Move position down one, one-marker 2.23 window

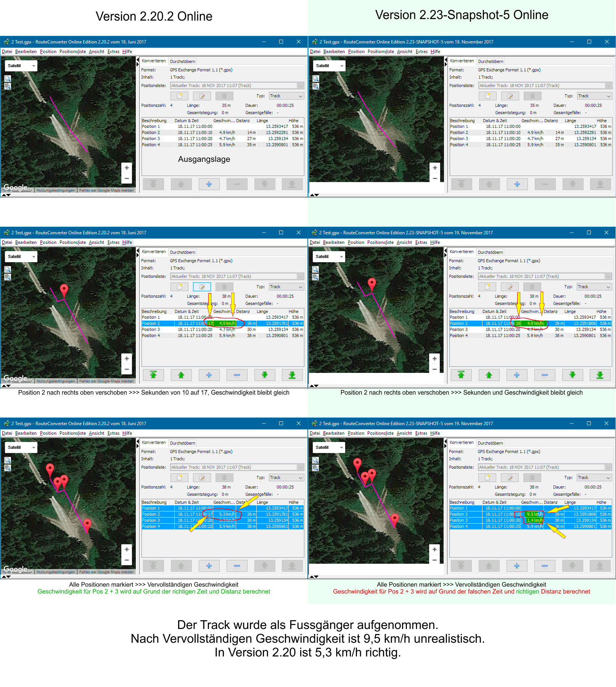coord(572,375)
